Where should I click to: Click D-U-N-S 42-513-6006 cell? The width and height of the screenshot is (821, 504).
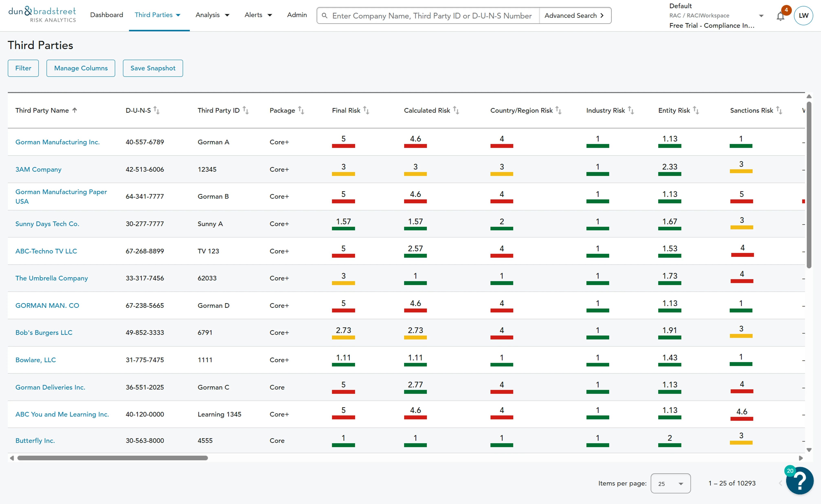[x=145, y=169]
